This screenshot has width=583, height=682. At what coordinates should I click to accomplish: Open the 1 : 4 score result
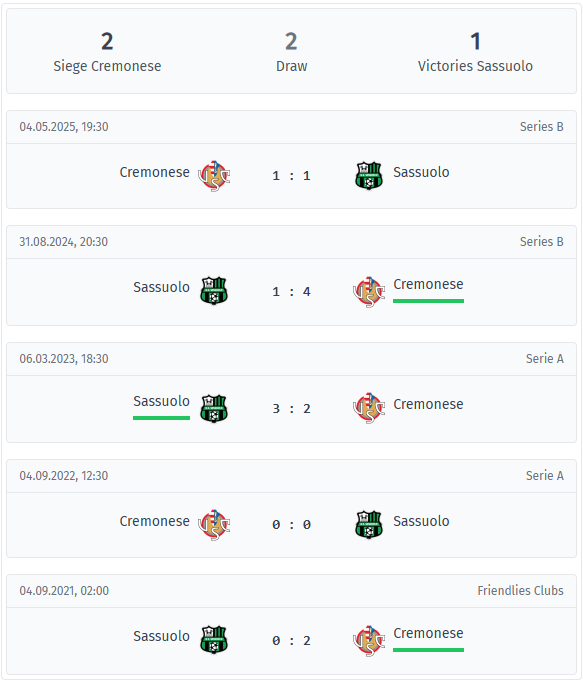[292, 291]
